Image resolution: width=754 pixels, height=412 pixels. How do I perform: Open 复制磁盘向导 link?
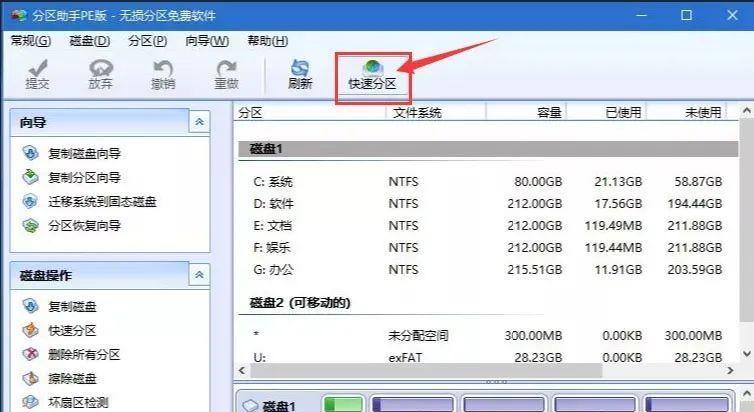[x=84, y=153]
